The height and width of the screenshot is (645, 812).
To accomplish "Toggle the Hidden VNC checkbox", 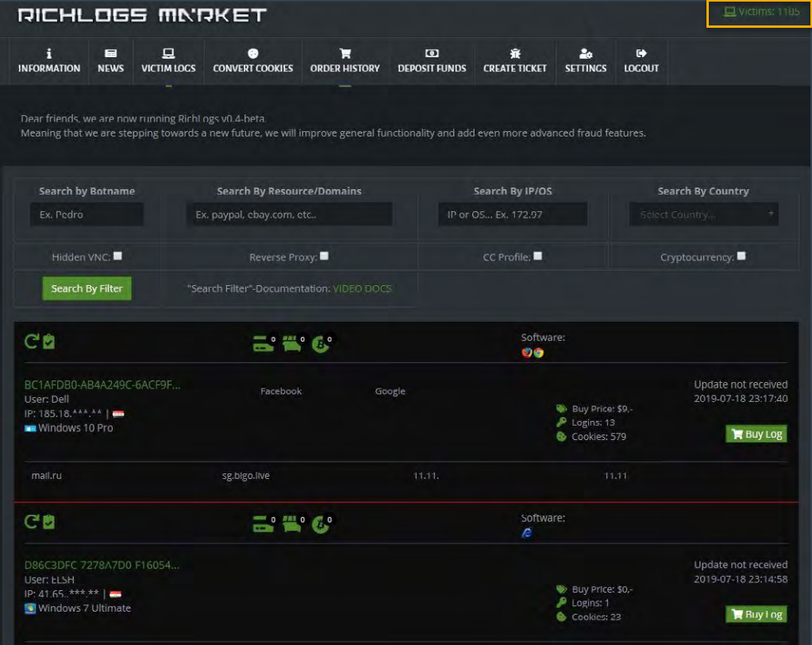I will (x=117, y=256).
